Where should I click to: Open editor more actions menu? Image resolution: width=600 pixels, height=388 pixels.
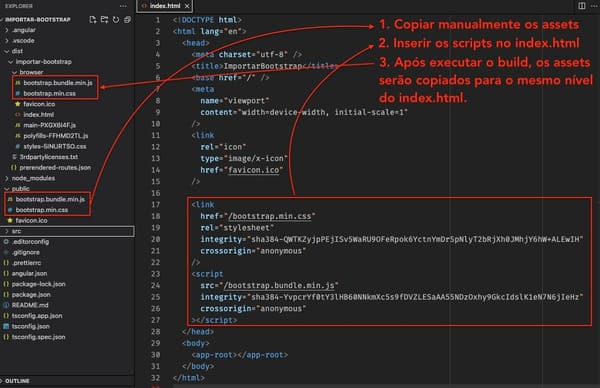[x=594, y=6]
